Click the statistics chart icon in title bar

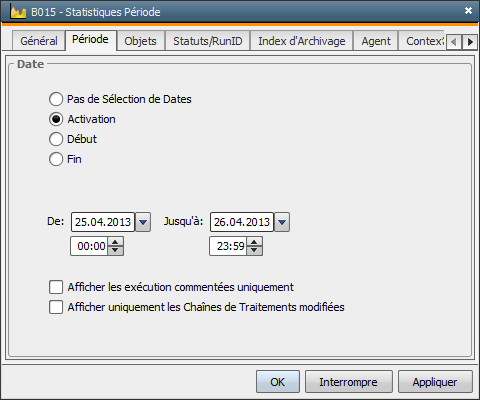click(x=18, y=12)
